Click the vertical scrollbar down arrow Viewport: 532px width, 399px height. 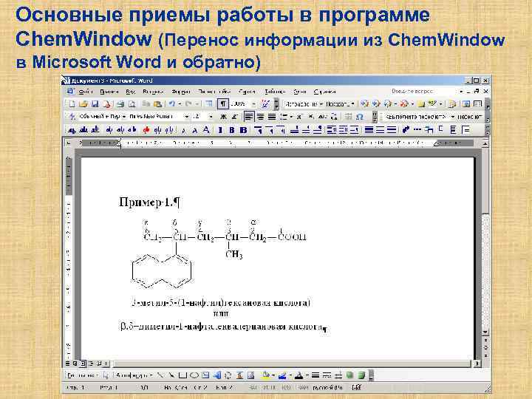tap(485, 332)
